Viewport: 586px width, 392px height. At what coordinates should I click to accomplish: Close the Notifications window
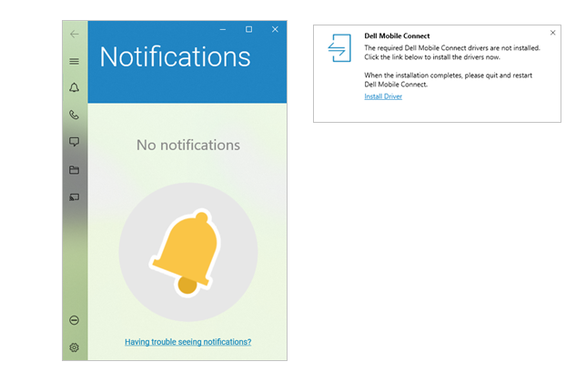pyautogui.click(x=275, y=29)
